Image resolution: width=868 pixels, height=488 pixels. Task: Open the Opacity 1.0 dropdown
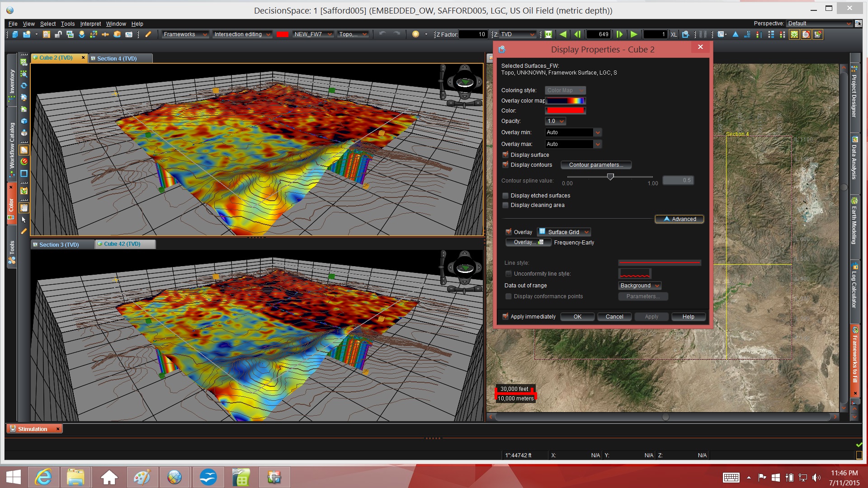pyautogui.click(x=556, y=121)
